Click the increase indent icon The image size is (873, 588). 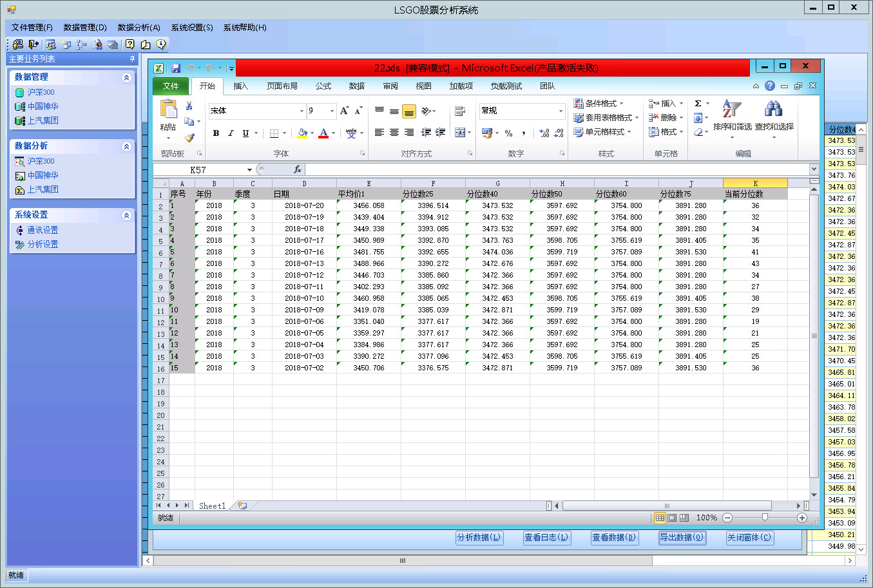point(441,133)
